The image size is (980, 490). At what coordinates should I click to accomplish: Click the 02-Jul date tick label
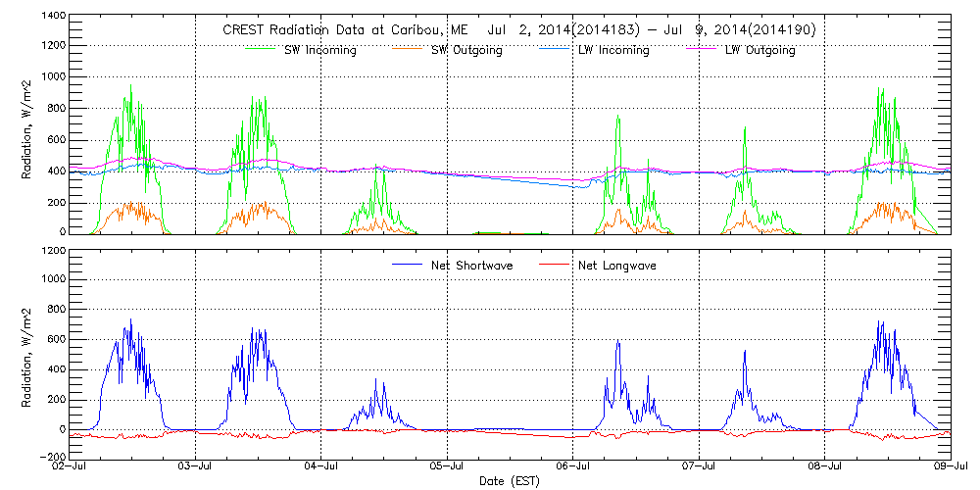[71, 466]
